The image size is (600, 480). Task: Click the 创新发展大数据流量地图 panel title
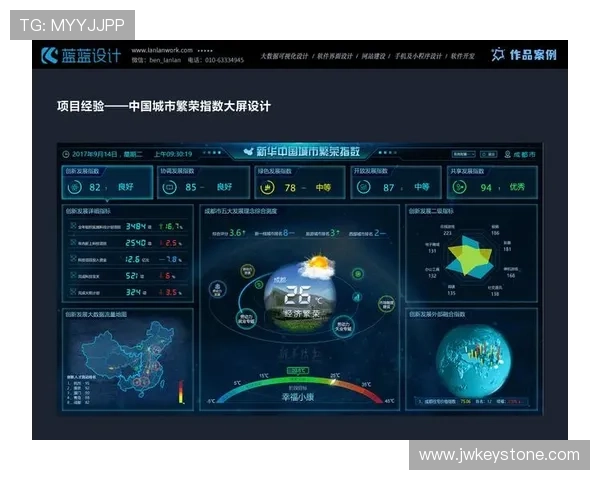(96, 314)
